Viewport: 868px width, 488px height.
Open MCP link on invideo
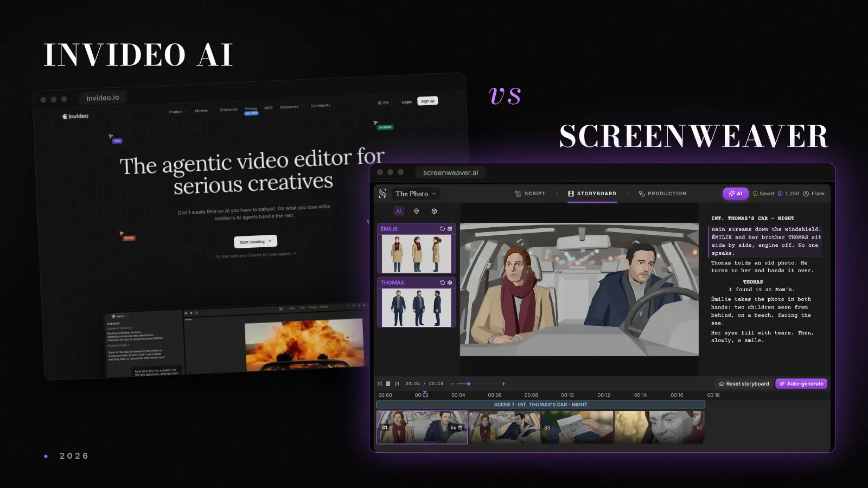coord(269,107)
